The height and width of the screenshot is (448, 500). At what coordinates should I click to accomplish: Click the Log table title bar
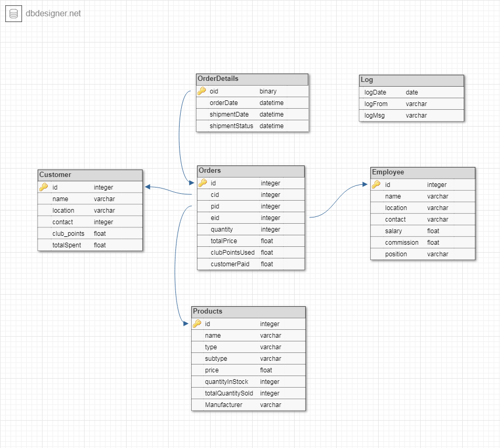(x=412, y=80)
